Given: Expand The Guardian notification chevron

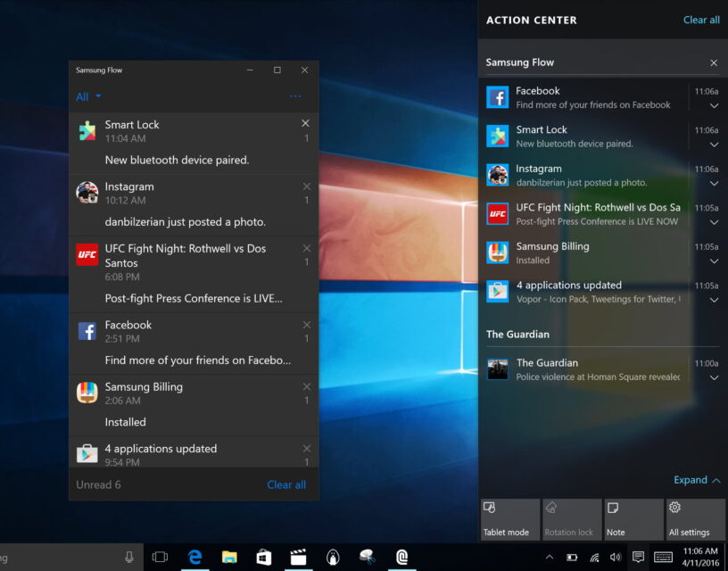Looking at the screenshot, I should (x=714, y=377).
